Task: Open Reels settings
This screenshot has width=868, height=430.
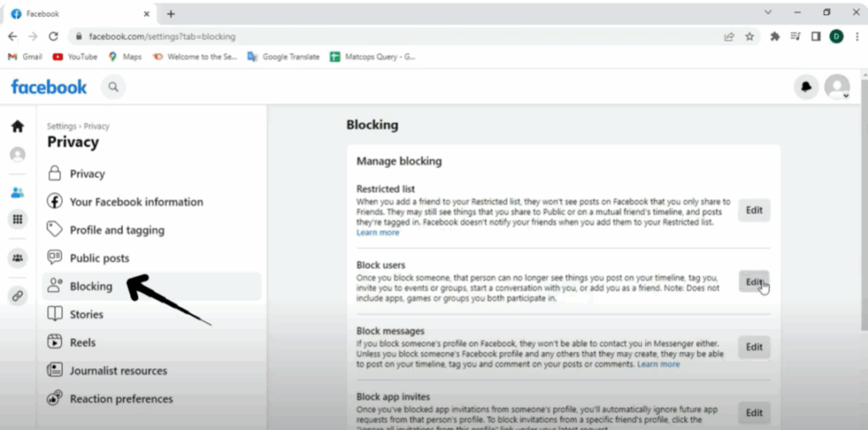Action: point(151,343)
